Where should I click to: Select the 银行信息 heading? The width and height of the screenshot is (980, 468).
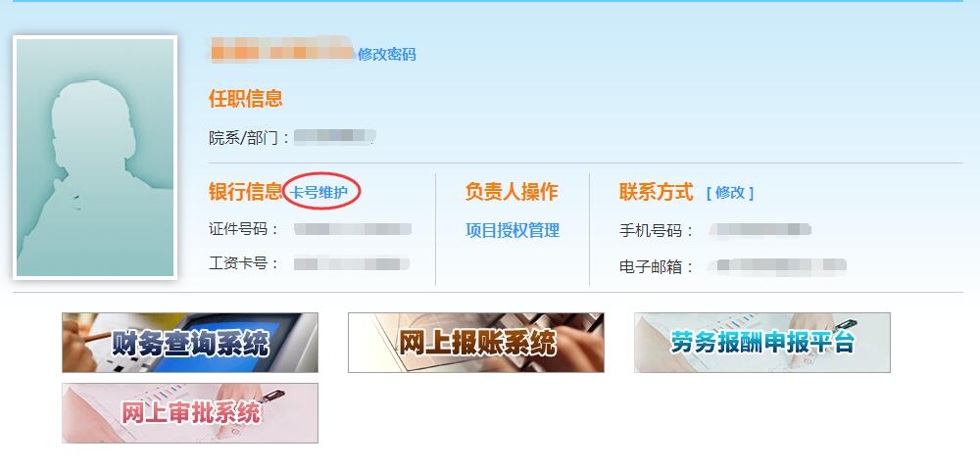[246, 192]
